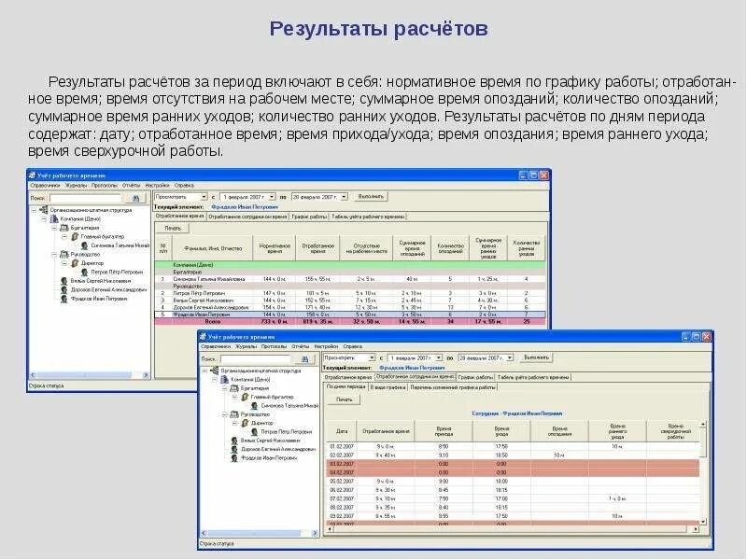This screenshot has width=747, height=560.
Task: Click the table's scroll-right arrow, front window
Action: [x=696, y=529]
